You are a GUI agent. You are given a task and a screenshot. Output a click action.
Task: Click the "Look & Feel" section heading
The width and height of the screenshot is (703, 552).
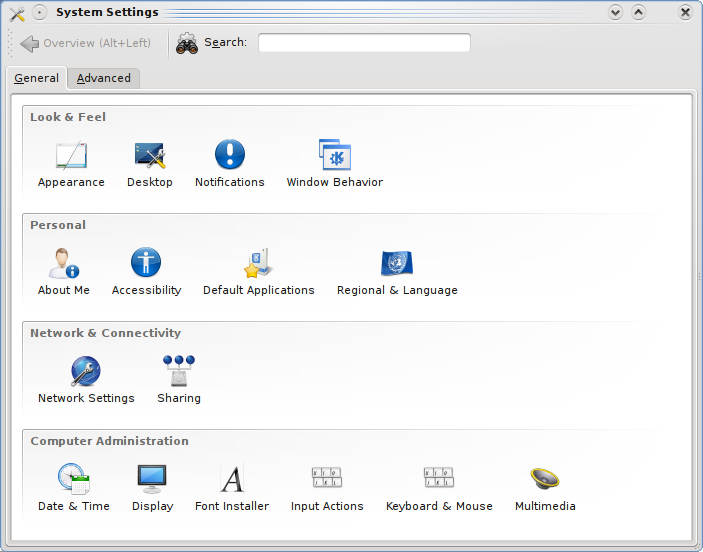click(x=68, y=117)
